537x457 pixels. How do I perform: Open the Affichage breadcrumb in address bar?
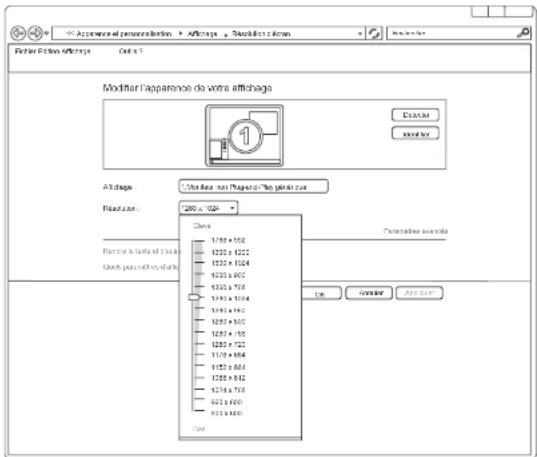click(202, 34)
